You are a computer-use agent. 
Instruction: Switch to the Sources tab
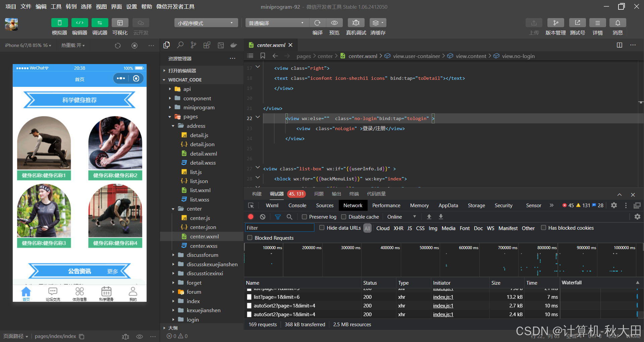(325, 206)
